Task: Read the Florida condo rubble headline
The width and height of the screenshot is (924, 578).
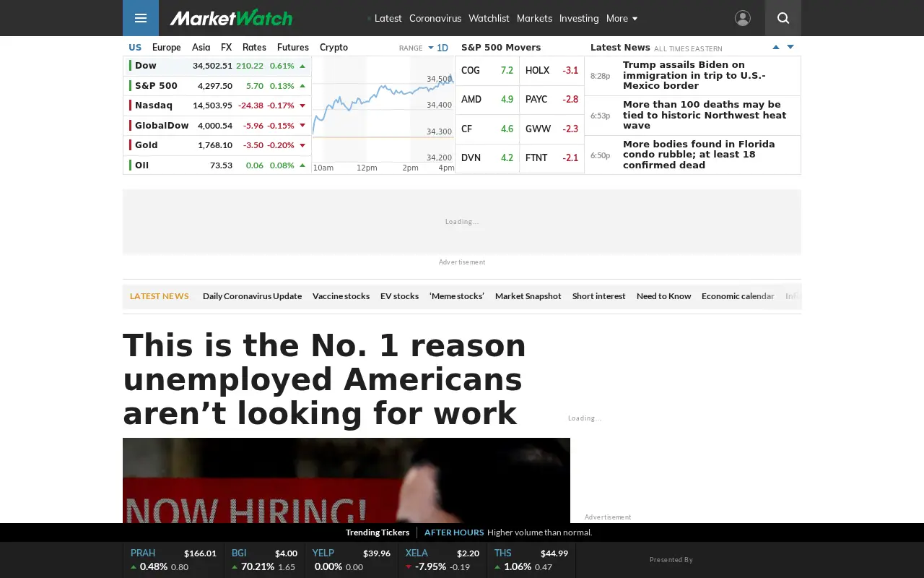Action: point(699,155)
